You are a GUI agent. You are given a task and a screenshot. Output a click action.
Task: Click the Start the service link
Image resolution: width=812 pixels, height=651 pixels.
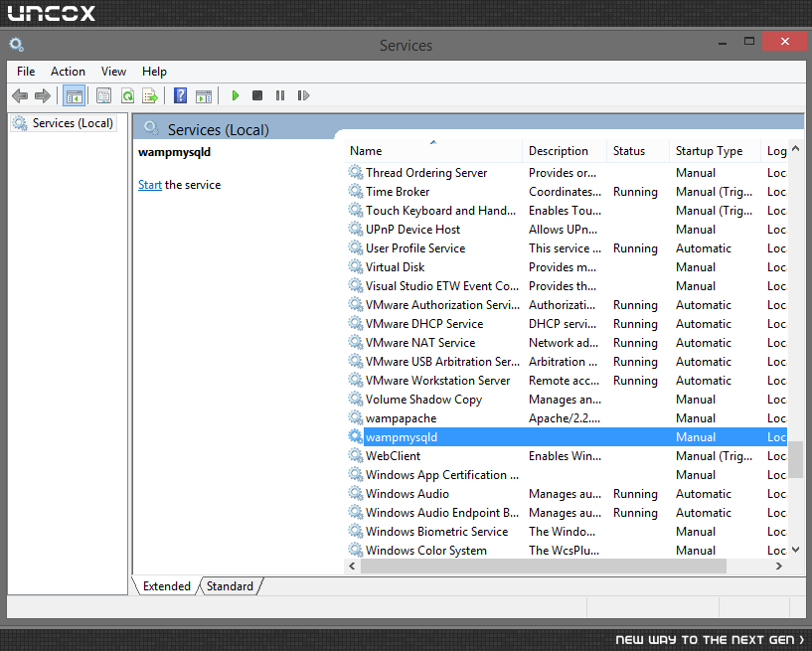click(x=150, y=185)
